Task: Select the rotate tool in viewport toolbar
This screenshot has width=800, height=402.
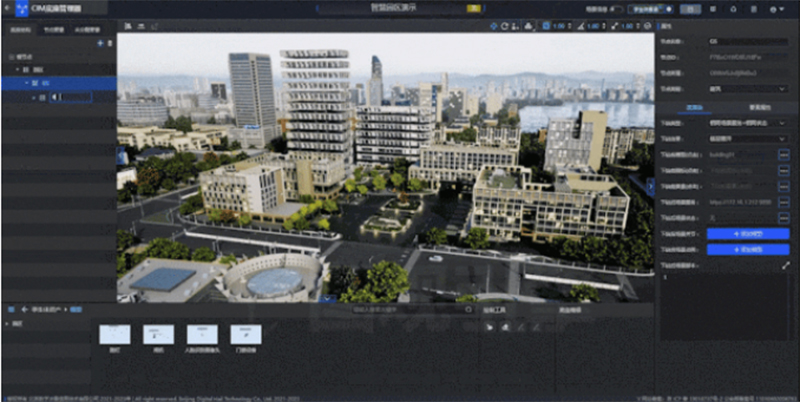Action: 505,26
